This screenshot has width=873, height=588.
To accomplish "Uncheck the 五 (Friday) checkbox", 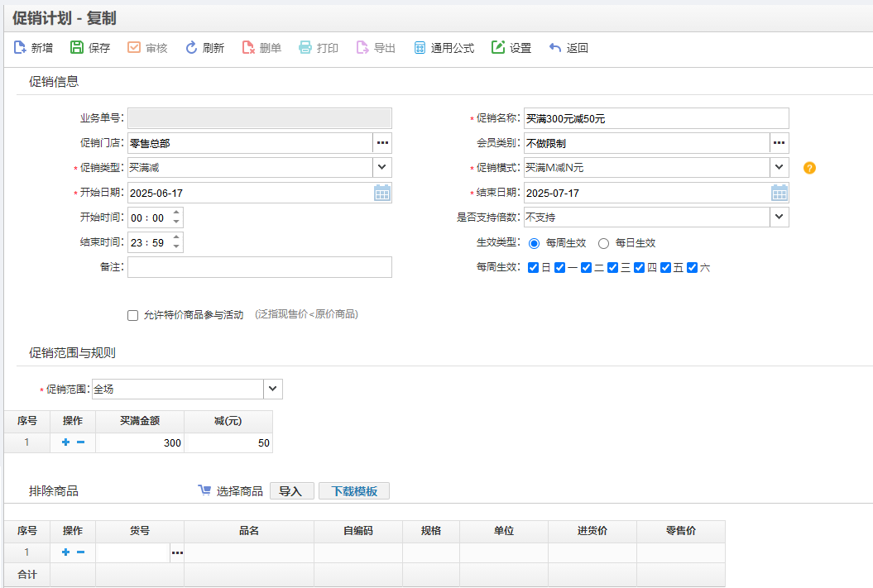I will point(665,268).
